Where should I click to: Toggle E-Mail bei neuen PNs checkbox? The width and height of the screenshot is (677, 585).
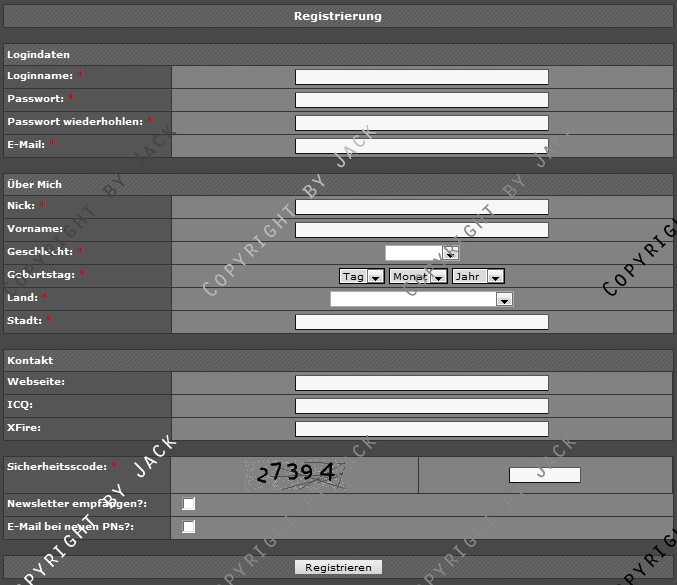pos(189,527)
